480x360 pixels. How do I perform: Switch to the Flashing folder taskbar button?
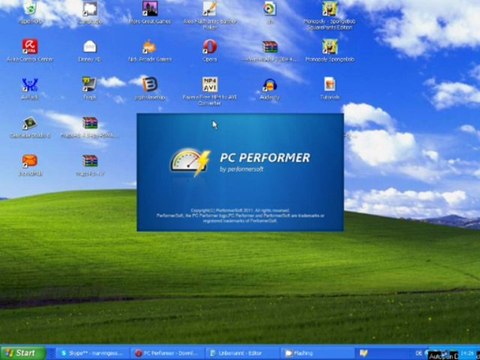pyautogui.click(x=317, y=353)
